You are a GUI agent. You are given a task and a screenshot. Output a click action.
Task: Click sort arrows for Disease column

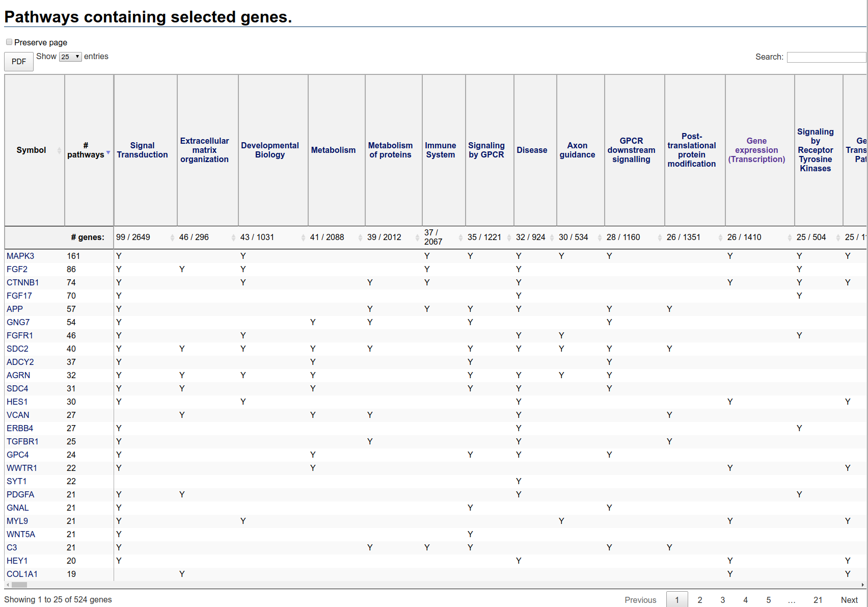[x=552, y=237]
